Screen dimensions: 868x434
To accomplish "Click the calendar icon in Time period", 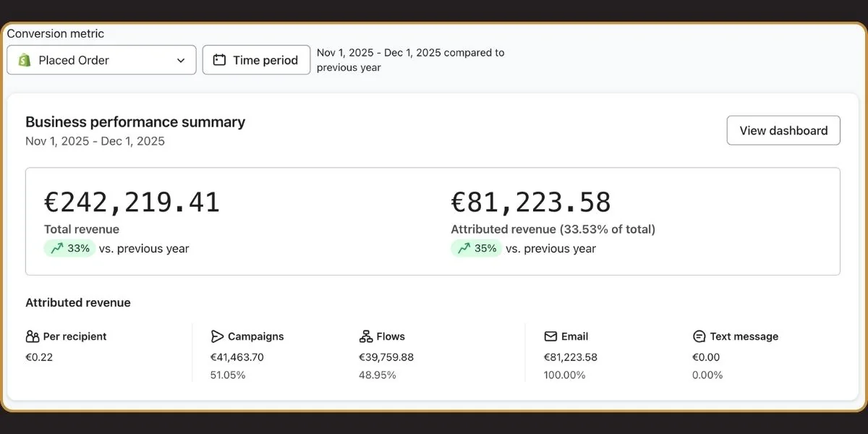I will 220,60.
